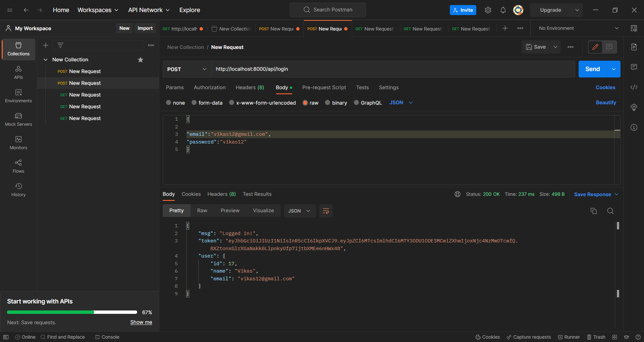Select the binary body option
This screenshot has height=342, width=644.
pyautogui.click(x=336, y=103)
